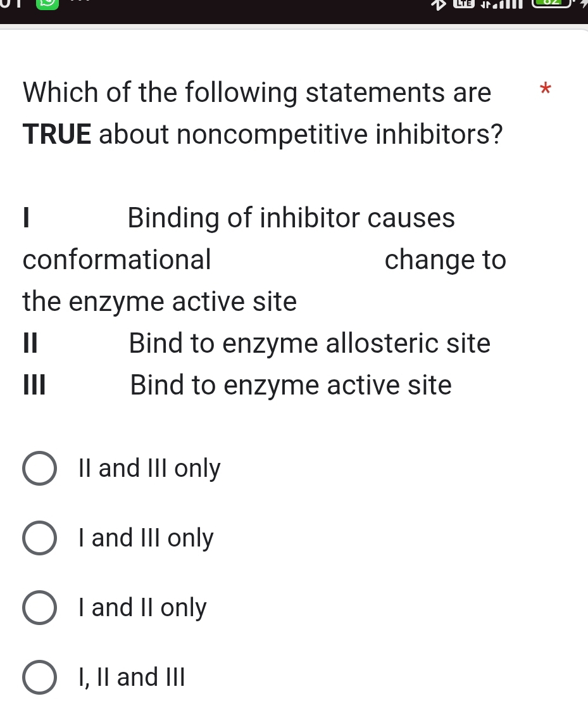Tap the clock showing the current time

pos(9,5)
